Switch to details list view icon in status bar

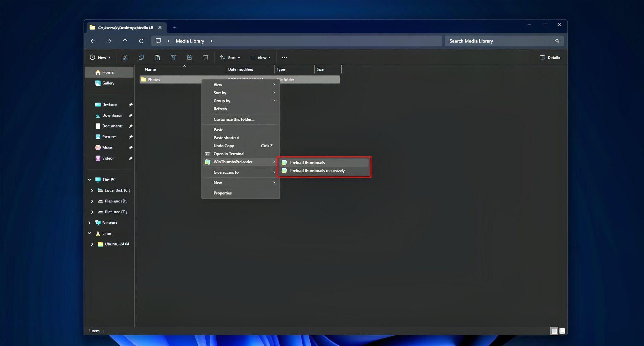click(554, 331)
